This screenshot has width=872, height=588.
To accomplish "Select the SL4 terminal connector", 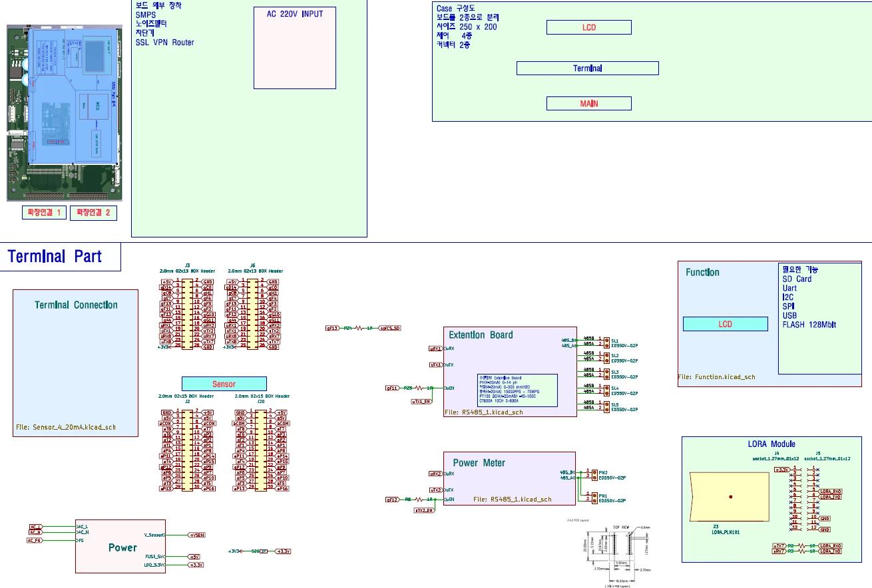I will point(606,390).
